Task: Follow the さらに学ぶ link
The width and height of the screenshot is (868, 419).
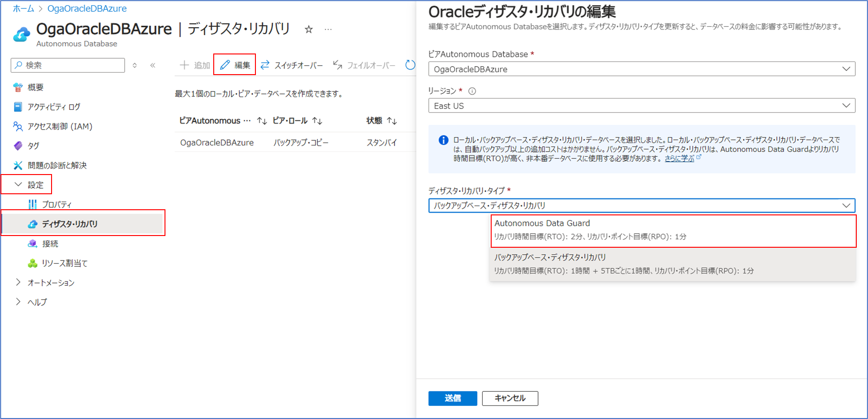Action: pyautogui.click(x=679, y=159)
